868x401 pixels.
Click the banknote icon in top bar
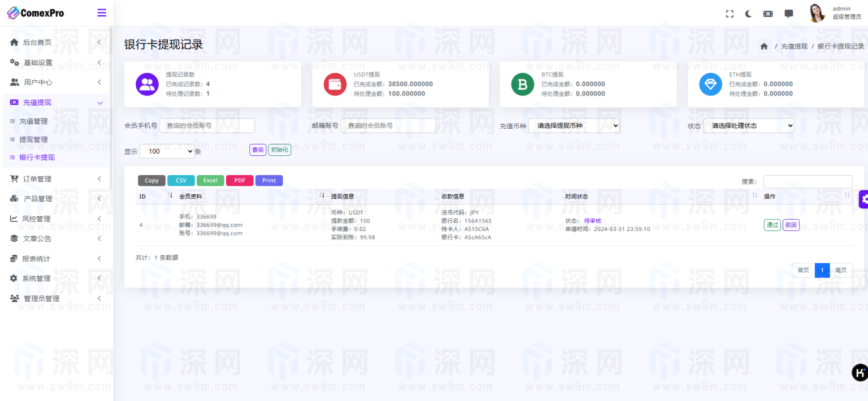click(x=768, y=14)
